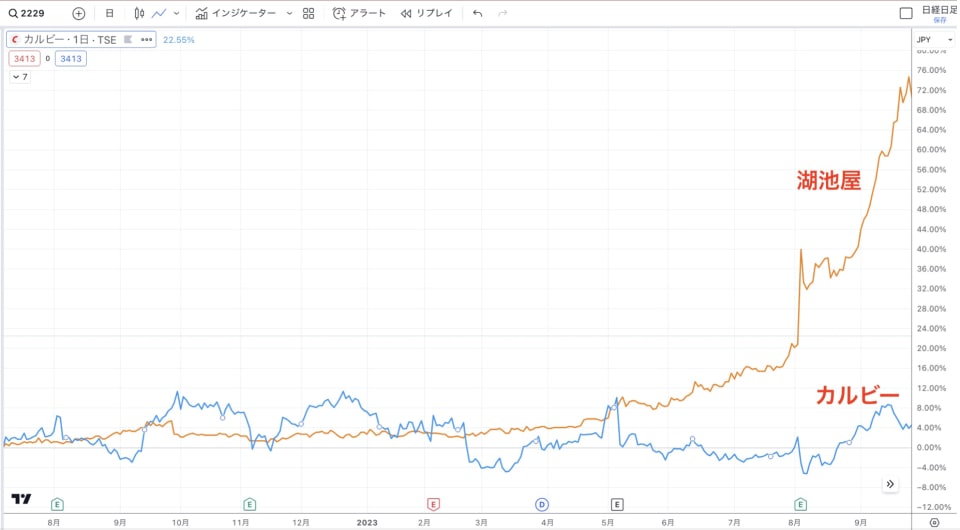Click the red E earnings marker near 2月
The width and height of the screenshot is (960, 530).
[433, 504]
